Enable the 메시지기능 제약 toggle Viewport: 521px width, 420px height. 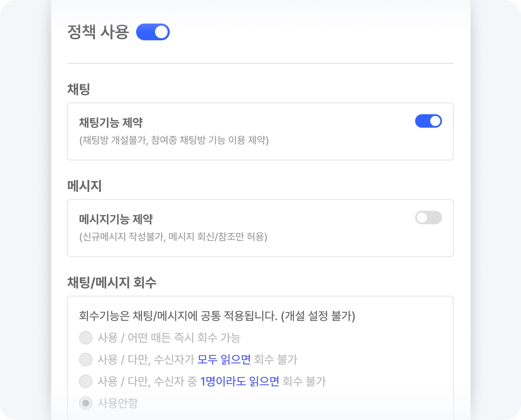pos(428,218)
